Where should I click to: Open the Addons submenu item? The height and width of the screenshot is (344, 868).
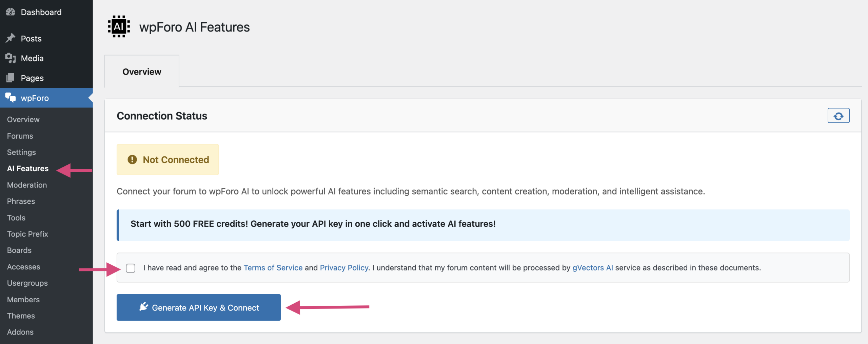tap(20, 332)
